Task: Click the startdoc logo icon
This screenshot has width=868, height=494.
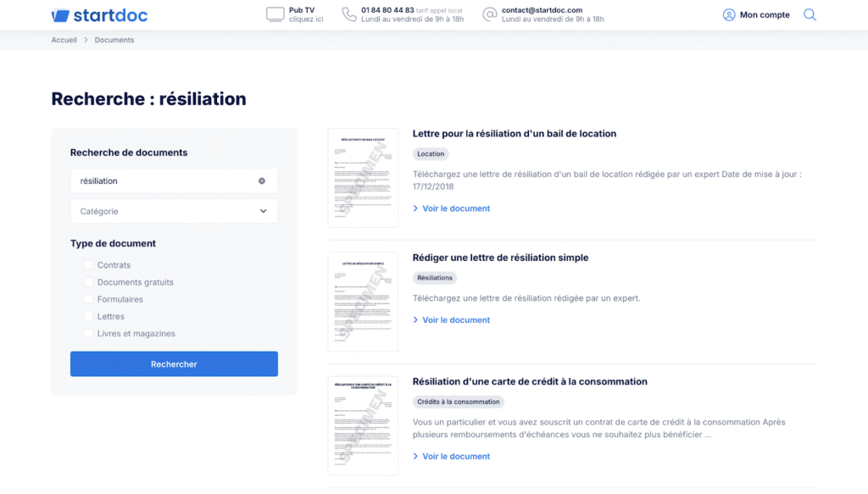Action: click(60, 15)
